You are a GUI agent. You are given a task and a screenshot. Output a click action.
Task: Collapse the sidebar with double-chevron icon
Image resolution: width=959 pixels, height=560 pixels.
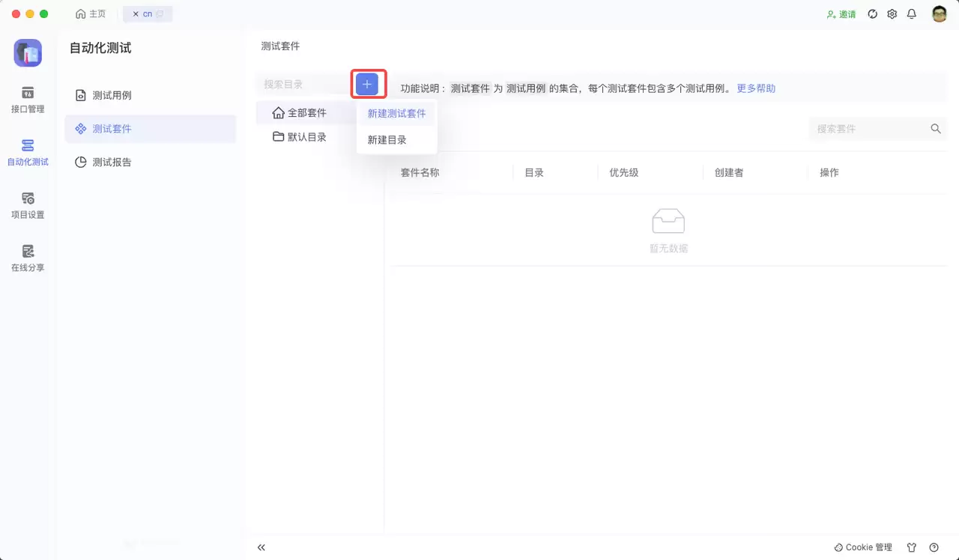(261, 547)
